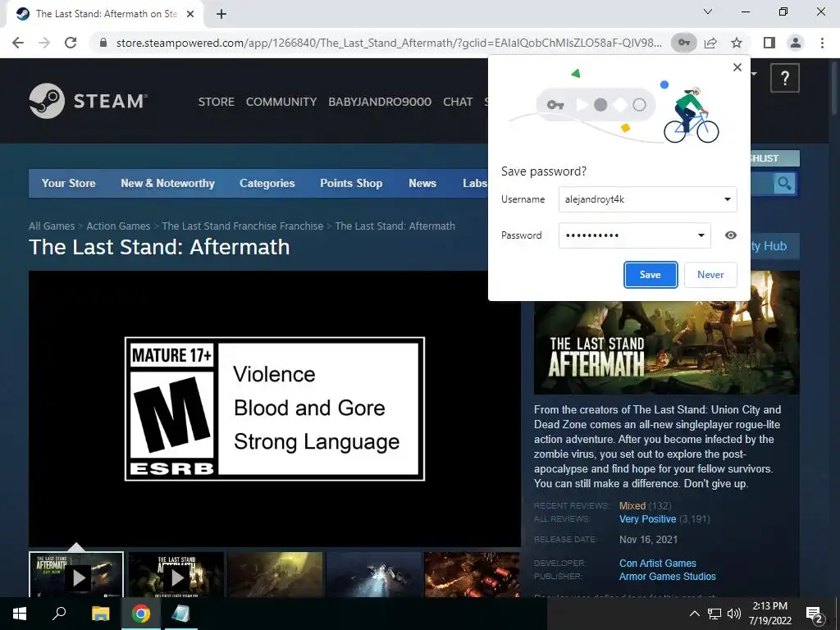Click the share page icon in the address bar
Viewport: 840px width, 630px height.
[x=710, y=43]
